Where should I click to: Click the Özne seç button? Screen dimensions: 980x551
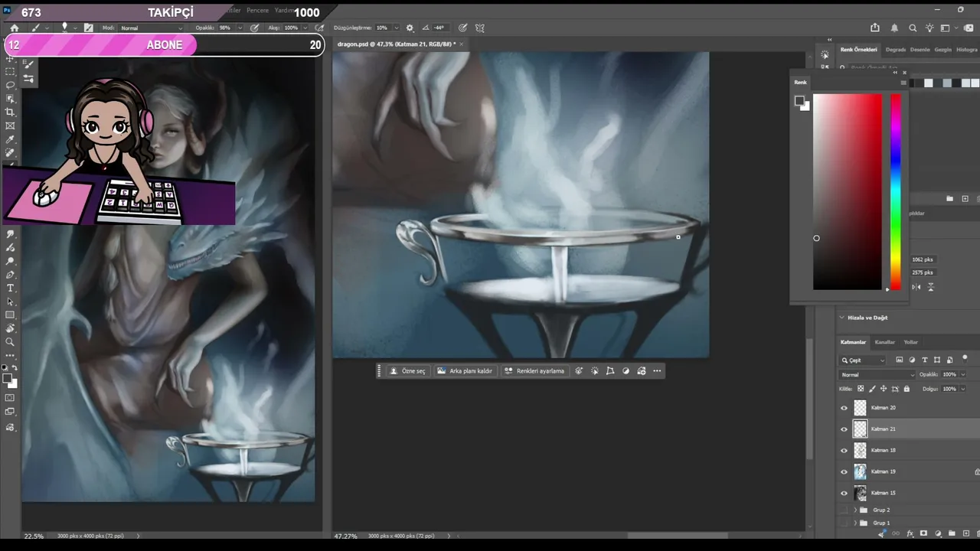click(x=407, y=371)
